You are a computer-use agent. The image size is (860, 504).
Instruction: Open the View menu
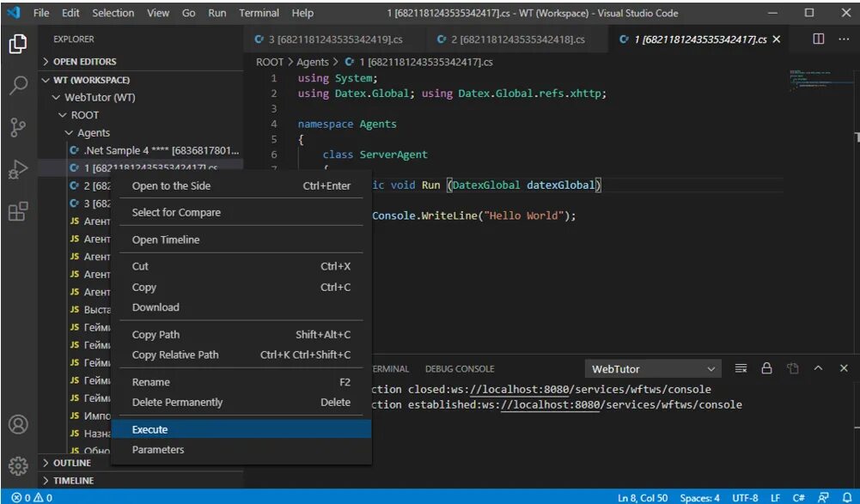click(x=158, y=13)
